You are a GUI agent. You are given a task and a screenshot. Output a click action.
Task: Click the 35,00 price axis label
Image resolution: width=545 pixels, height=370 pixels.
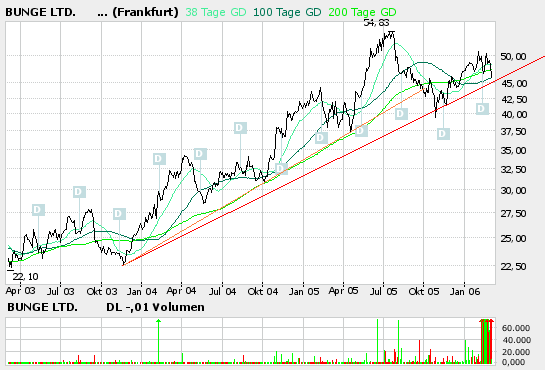513,151
